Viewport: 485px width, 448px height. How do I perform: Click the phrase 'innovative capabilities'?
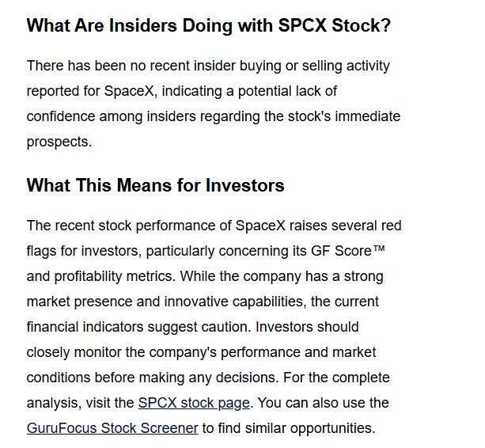click(235, 302)
